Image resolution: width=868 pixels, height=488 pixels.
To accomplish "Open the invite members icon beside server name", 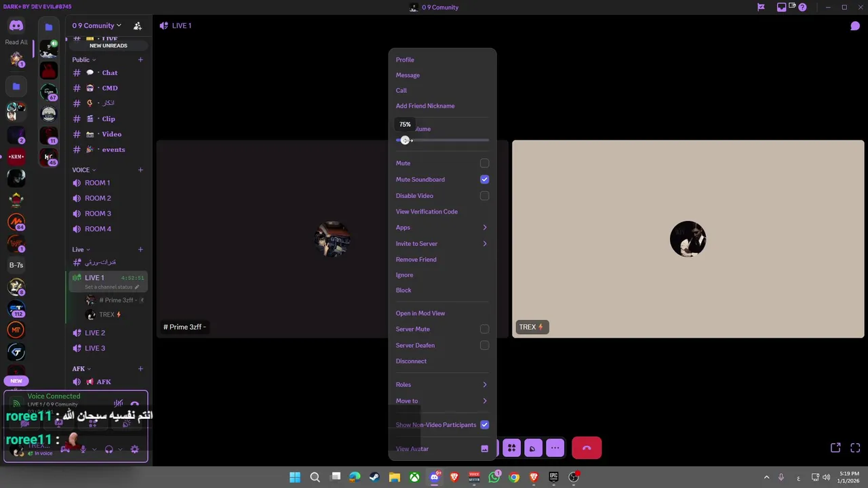I will click(x=138, y=26).
